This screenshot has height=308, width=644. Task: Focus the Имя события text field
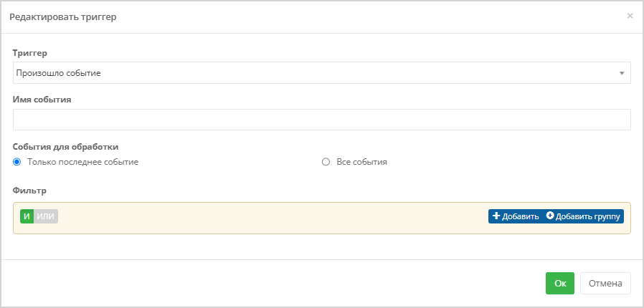(x=321, y=120)
